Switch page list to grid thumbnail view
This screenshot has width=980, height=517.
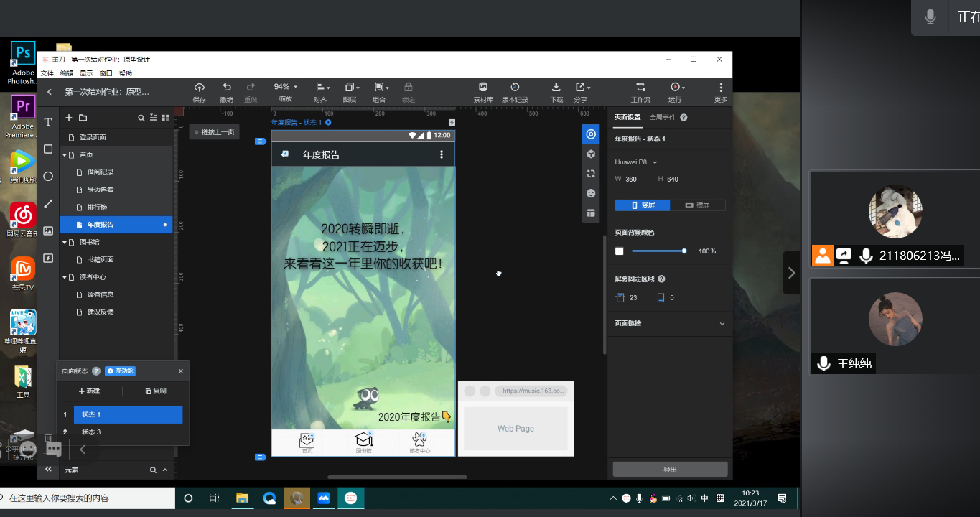165,118
